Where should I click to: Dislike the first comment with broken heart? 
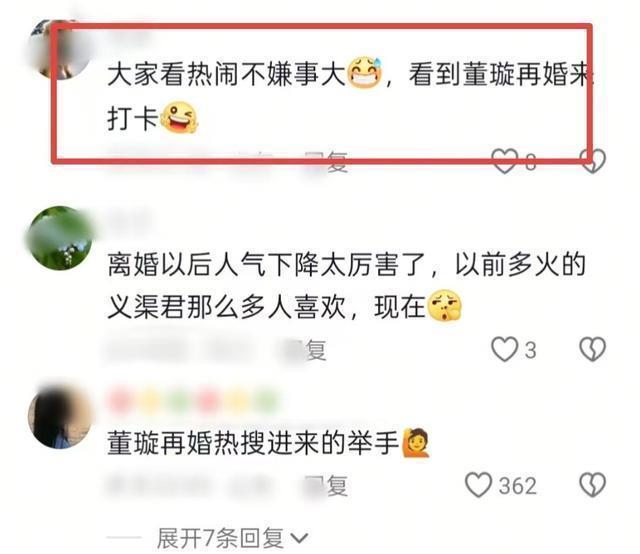pos(593,161)
